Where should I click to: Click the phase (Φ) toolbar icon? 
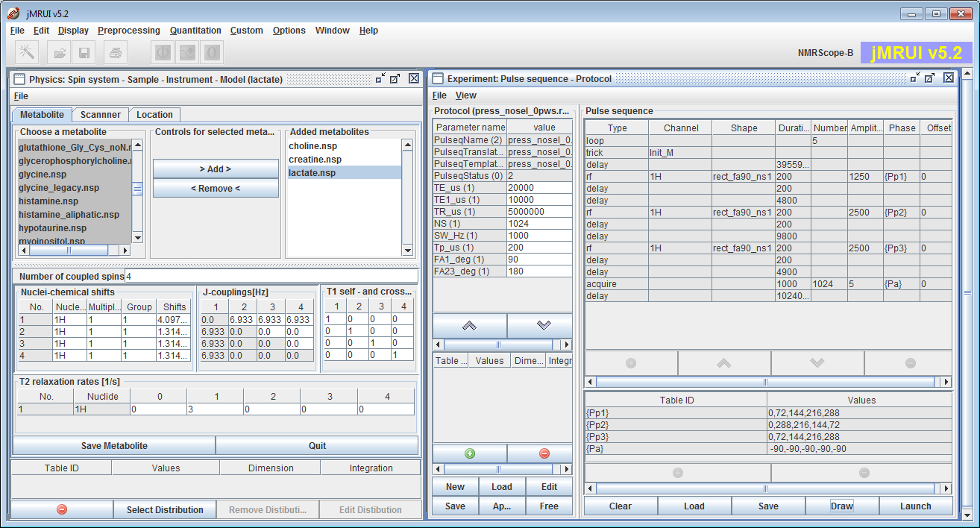click(x=163, y=52)
